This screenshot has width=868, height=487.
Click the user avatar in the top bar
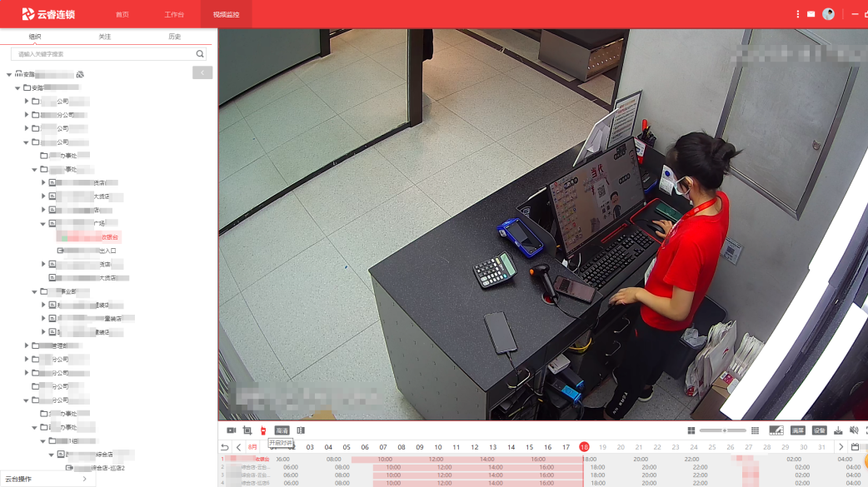(828, 14)
